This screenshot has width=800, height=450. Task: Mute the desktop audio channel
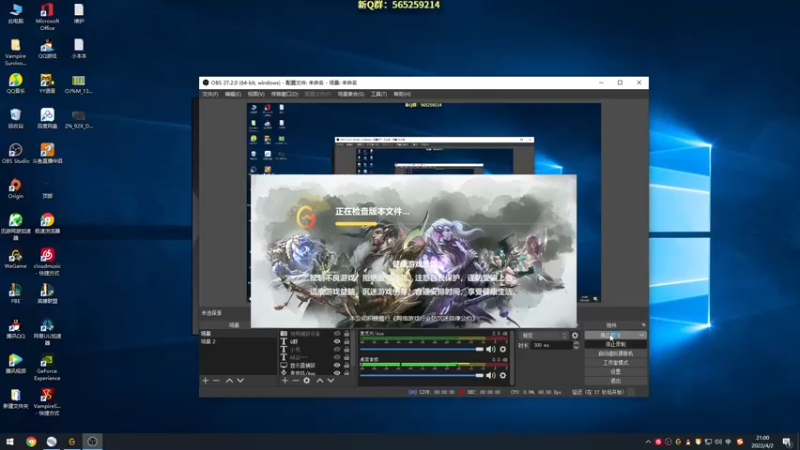[x=491, y=376]
